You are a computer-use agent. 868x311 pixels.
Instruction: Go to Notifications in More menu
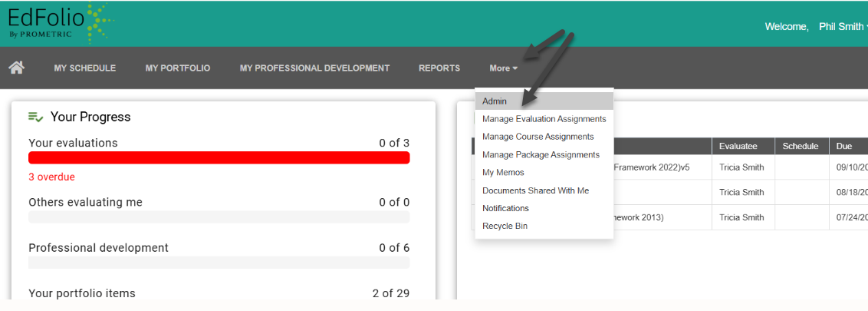coord(505,208)
